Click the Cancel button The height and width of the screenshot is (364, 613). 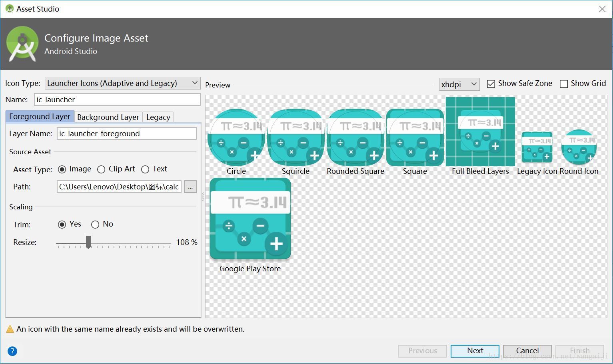click(527, 351)
